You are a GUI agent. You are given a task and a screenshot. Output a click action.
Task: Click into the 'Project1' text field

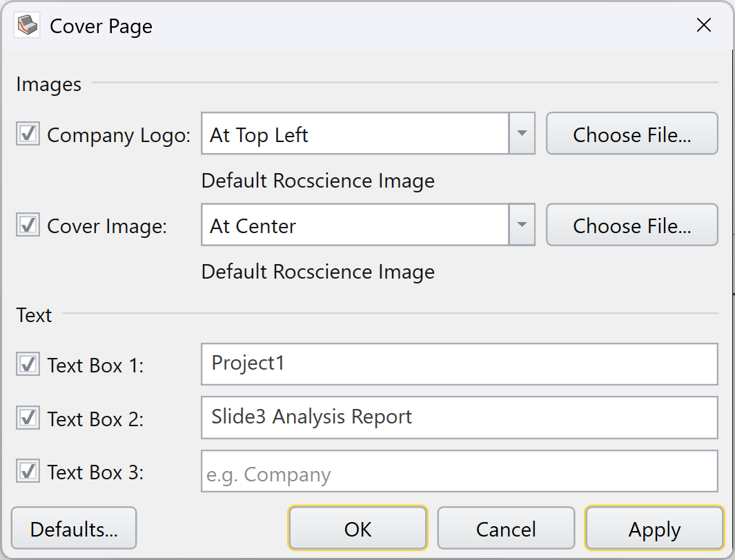tap(459, 364)
